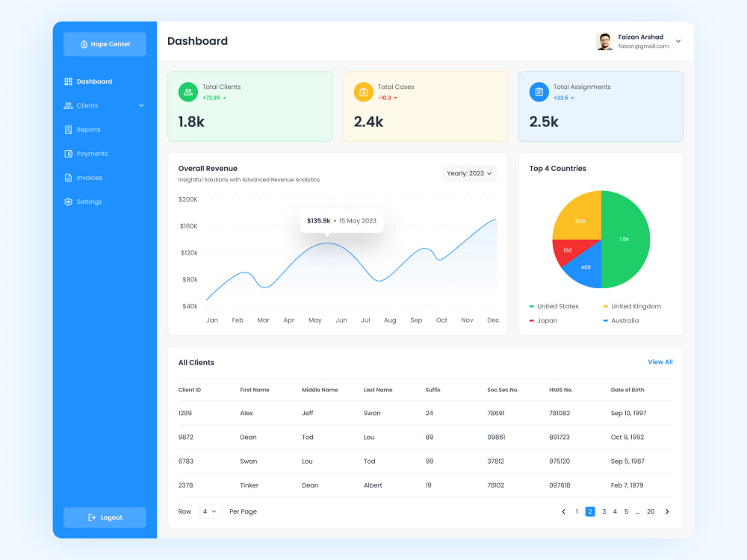Click the May label on revenue chart
Screen dimensions: 747x560
[315, 320]
